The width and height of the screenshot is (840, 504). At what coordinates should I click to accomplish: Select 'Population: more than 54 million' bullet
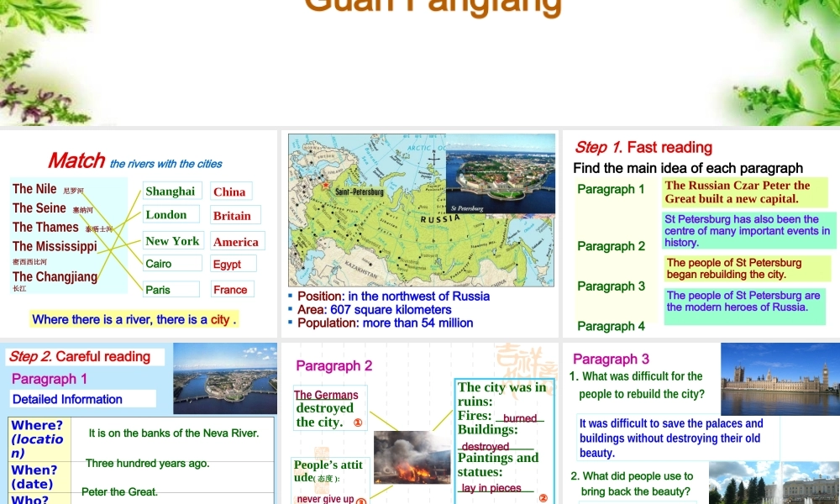tap(386, 323)
